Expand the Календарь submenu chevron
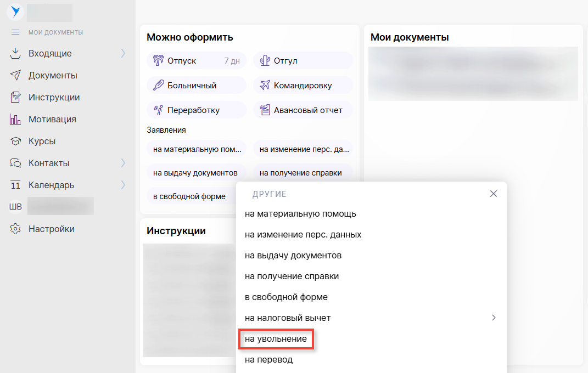Viewport: 588px width, 373px height. [x=123, y=185]
